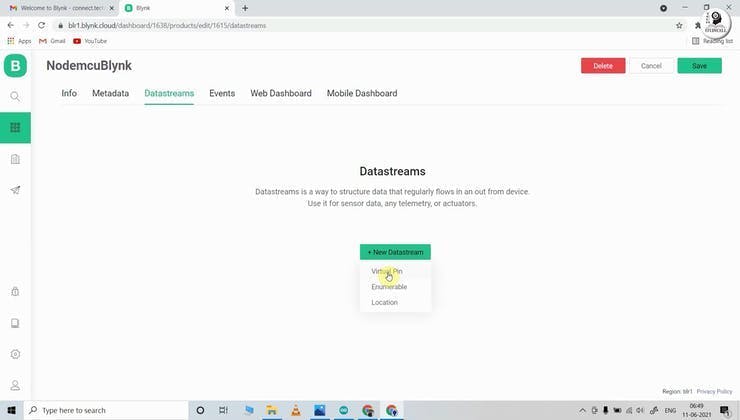Viewport: 740px width, 420px height.
Task: Open the Blynk logo home icon
Action: click(15, 66)
